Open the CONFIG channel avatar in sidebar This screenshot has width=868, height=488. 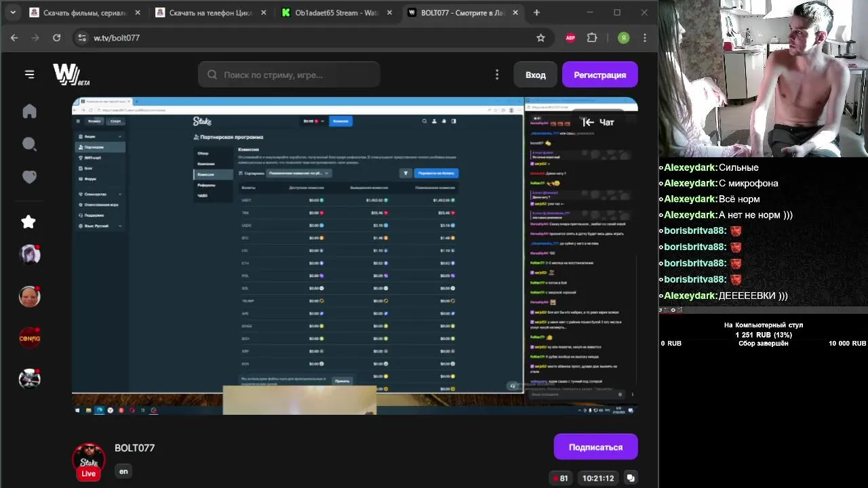(x=29, y=338)
